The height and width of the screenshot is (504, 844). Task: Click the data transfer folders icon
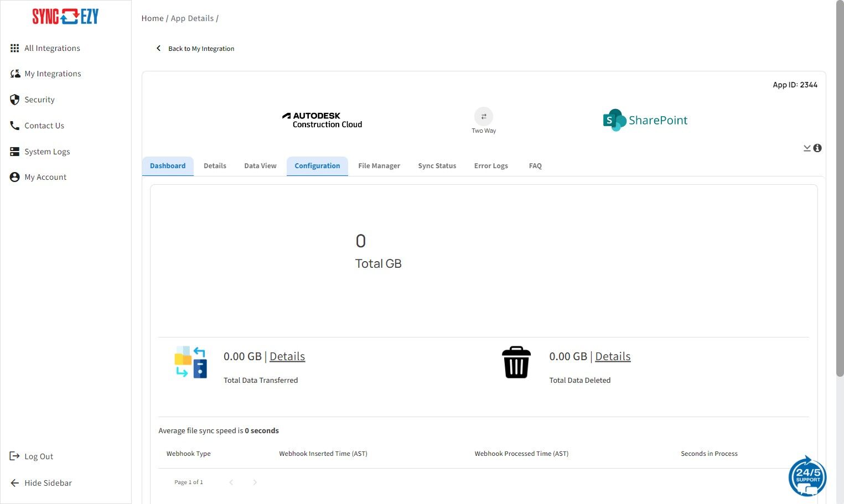[191, 362]
